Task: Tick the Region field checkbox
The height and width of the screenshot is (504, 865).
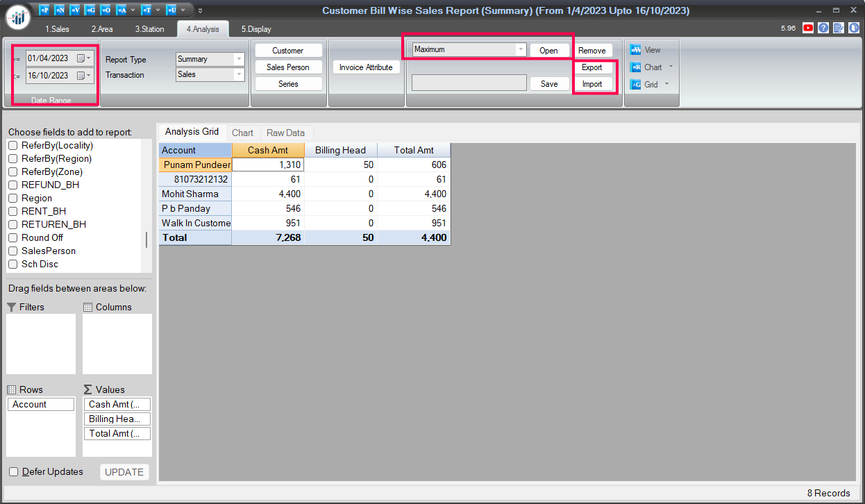Action: 12,199
